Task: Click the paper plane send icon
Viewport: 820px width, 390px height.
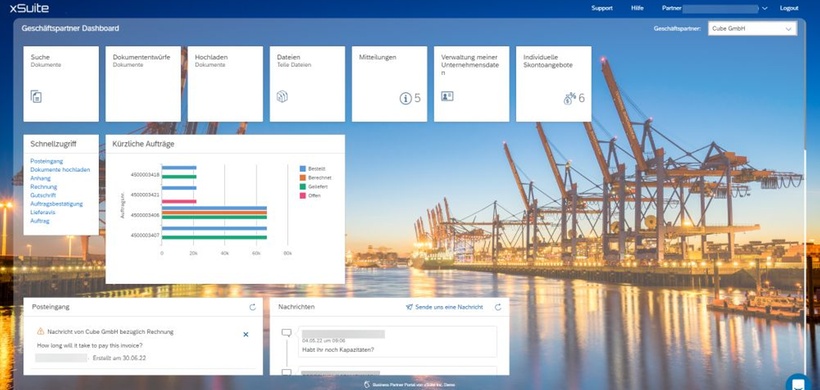Action: click(409, 307)
